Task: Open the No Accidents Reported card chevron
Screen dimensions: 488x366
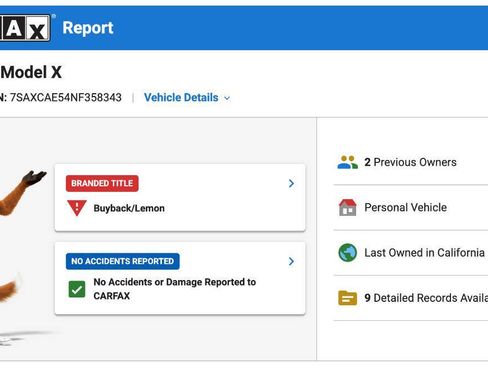Action: click(x=291, y=261)
